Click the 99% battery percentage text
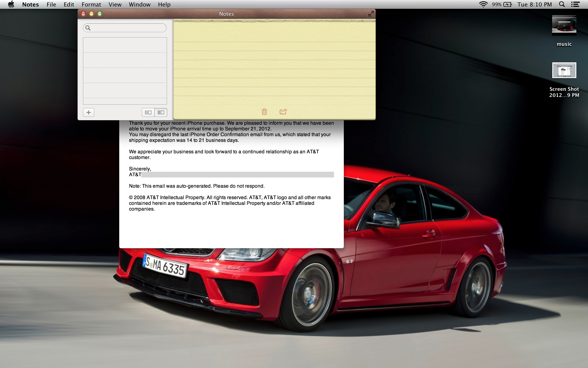 [497, 4]
